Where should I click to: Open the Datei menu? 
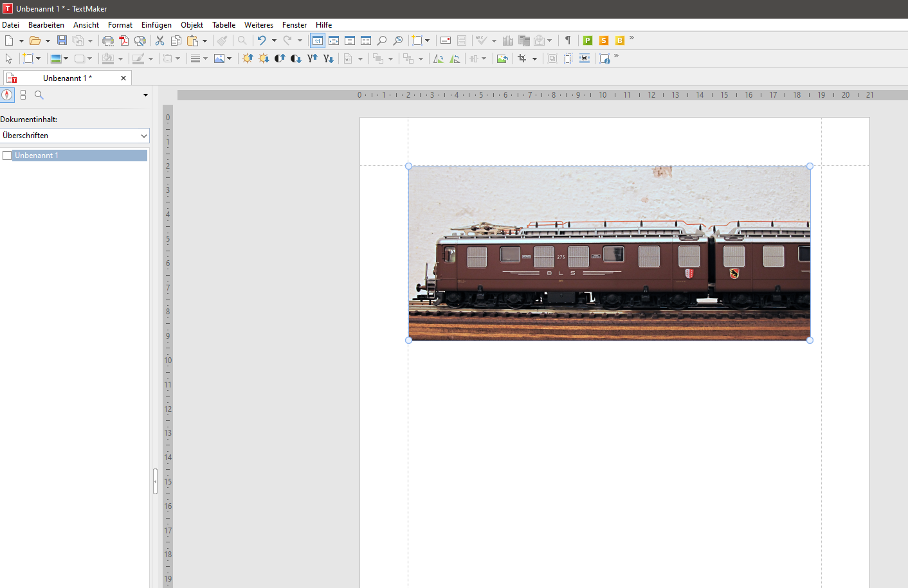(x=11, y=25)
